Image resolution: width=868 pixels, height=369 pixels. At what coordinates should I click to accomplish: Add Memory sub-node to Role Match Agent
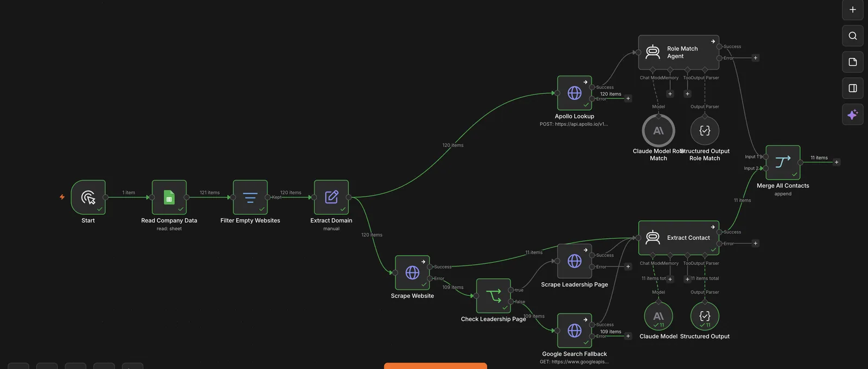click(670, 94)
